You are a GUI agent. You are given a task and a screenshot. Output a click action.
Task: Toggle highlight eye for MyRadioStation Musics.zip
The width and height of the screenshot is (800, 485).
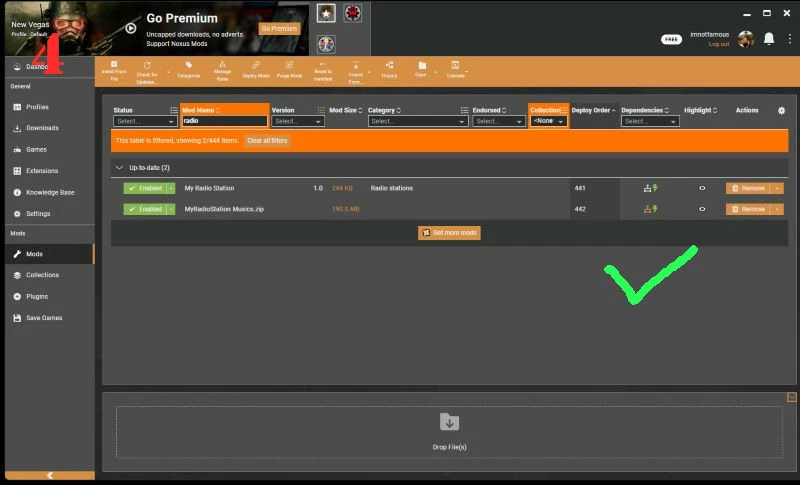702,209
